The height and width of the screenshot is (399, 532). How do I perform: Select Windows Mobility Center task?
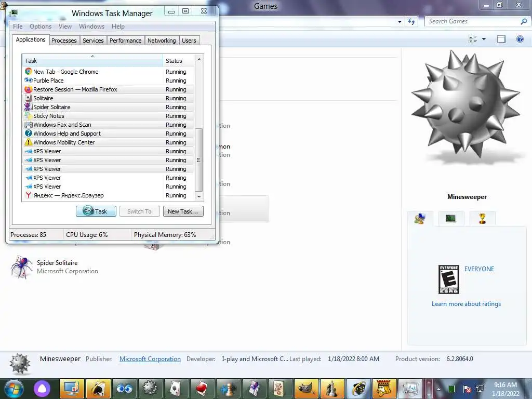tap(108, 142)
